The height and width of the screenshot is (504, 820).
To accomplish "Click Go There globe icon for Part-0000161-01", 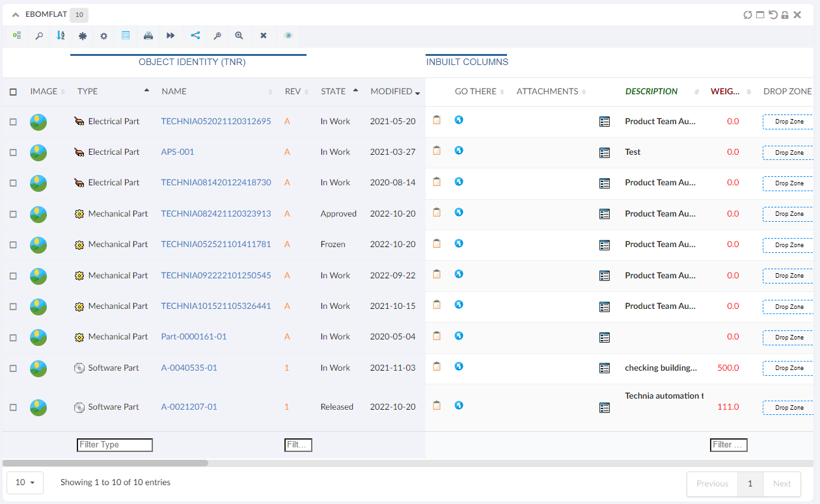I will tap(459, 336).
